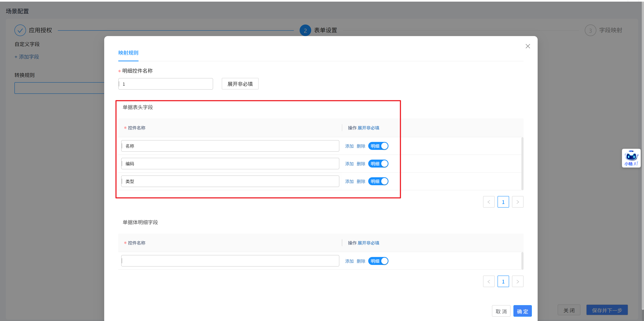
Task: Close the 映射规则 dialog with X icon
Action: [x=528, y=46]
